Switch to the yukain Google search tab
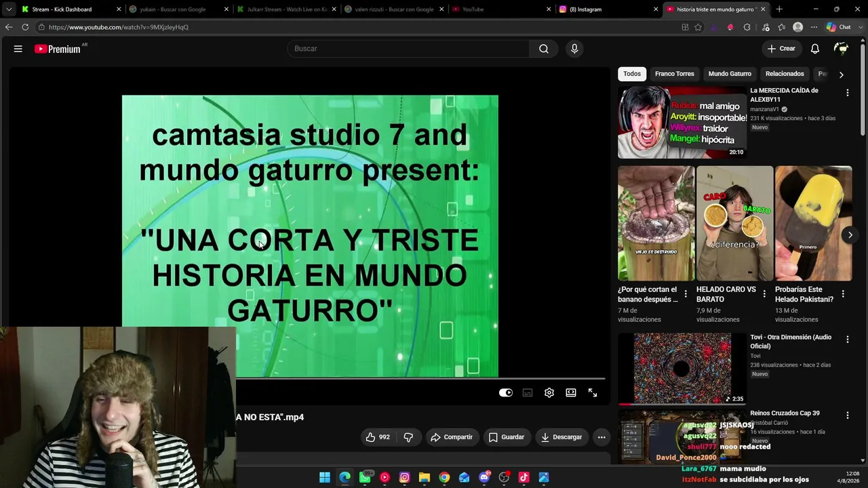 pyautogui.click(x=178, y=9)
